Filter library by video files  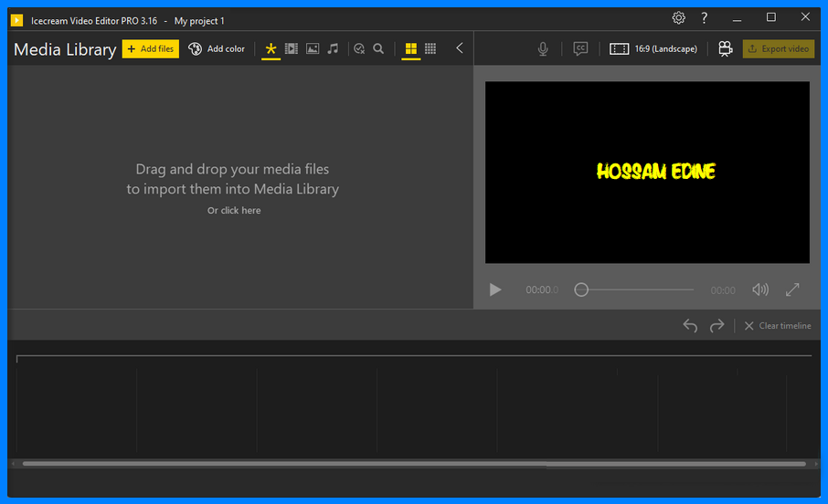(292, 49)
